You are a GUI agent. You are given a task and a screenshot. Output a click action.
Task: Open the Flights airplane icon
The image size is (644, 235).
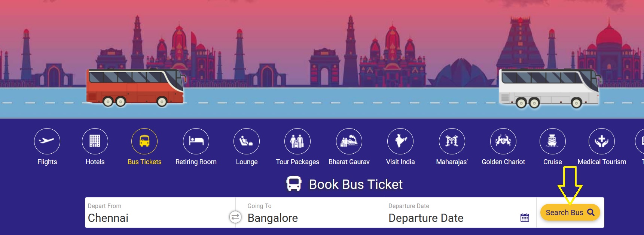(47, 141)
